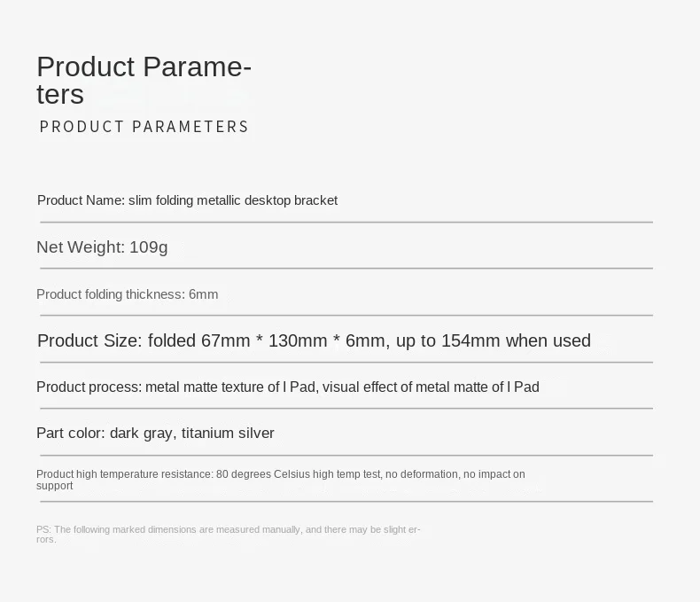Click divider line below Net Weight row
This screenshot has height=602, width=700.
(x=346, y=268)
